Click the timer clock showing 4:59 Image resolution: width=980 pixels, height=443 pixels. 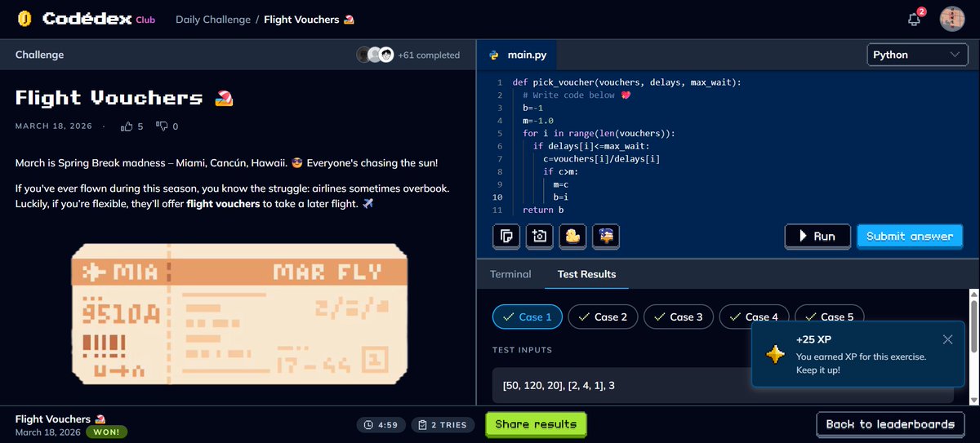368,425
